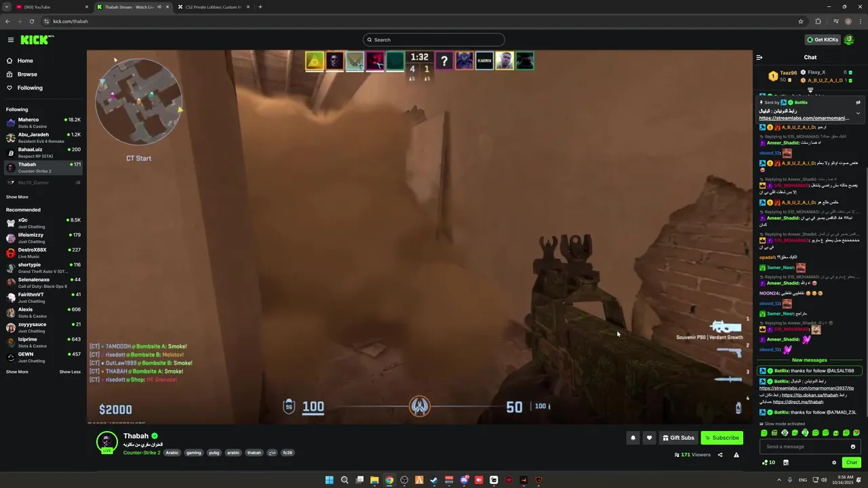
Task: Switch to CS2 Private Lobbies browser tab
Action: pyautogui.click(x=213, y=7)
